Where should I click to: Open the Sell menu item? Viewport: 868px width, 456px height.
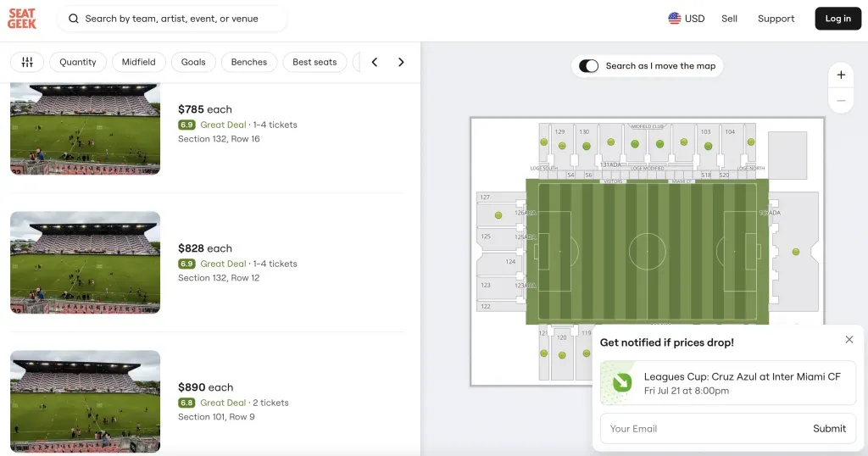[729, 19]
